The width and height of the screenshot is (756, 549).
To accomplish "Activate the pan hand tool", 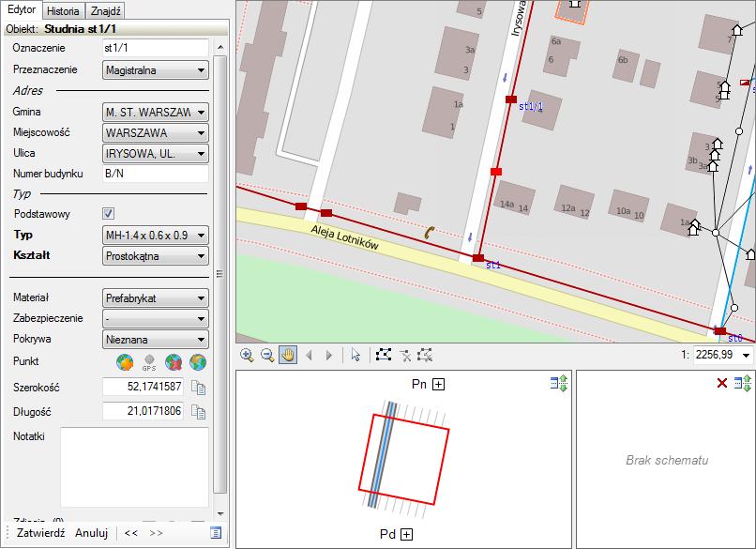I will point(288,356).
